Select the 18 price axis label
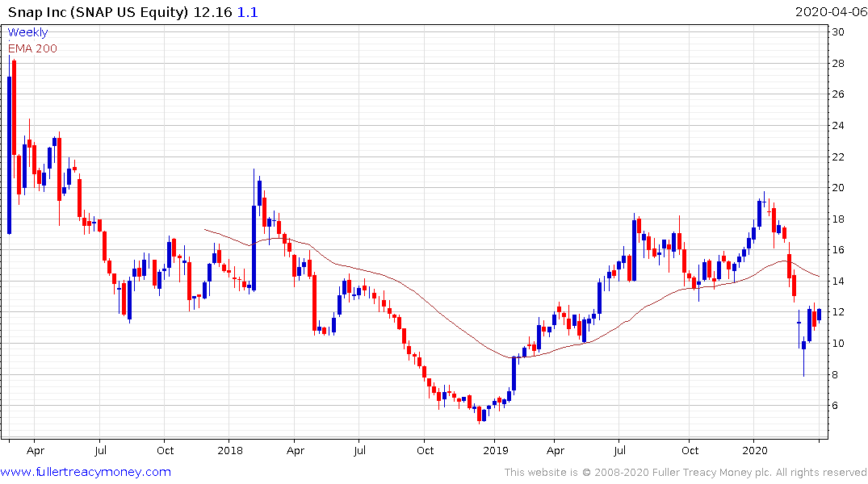 pos(838,219)
